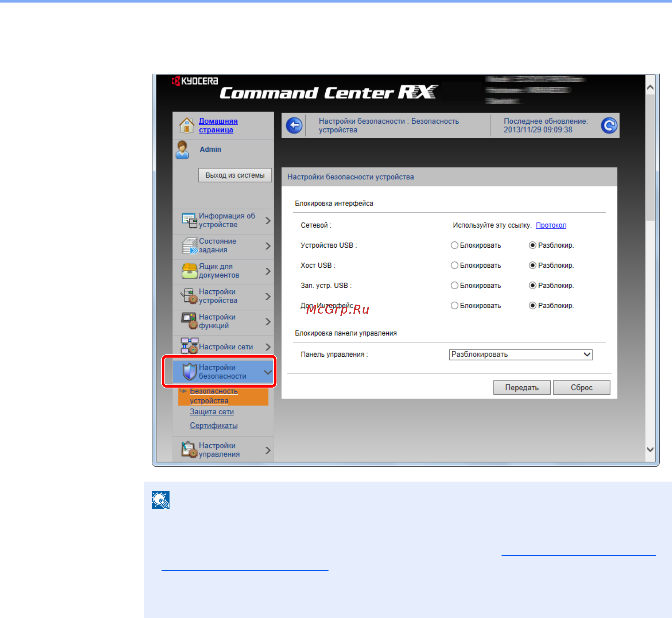The image size is (672, 618).
Task: Click the Последнее обновление timestamp text
Action: [x=546, y=125]
